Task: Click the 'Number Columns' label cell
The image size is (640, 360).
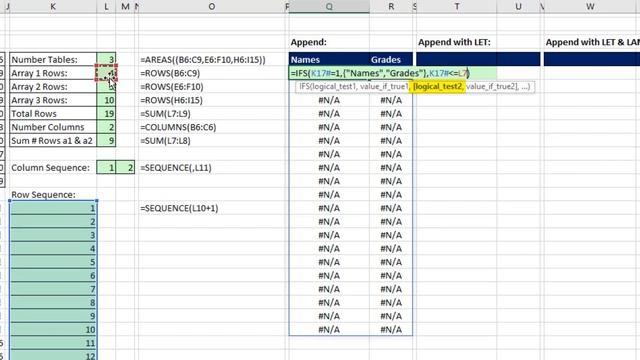Action: (53, 127)
